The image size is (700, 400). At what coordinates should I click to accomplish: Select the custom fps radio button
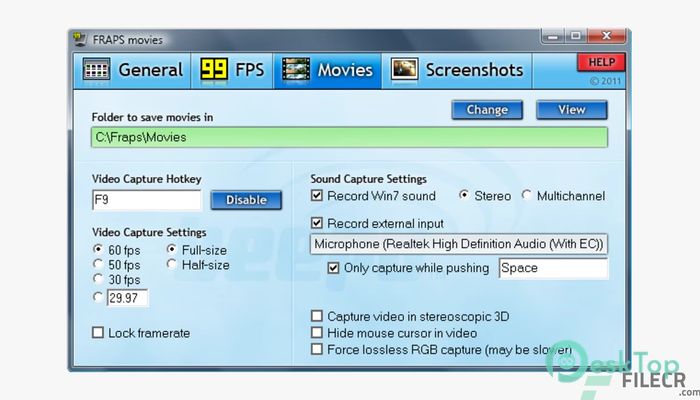98,297
